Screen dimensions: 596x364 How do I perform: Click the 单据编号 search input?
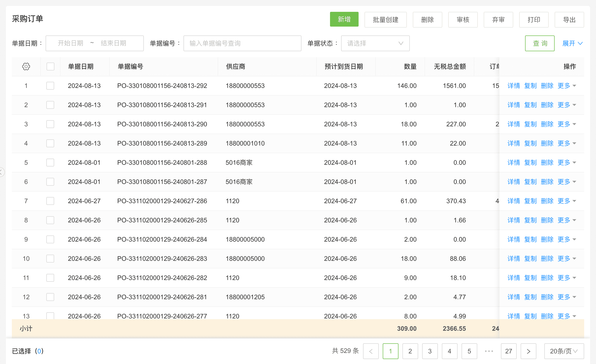[242, 43]
